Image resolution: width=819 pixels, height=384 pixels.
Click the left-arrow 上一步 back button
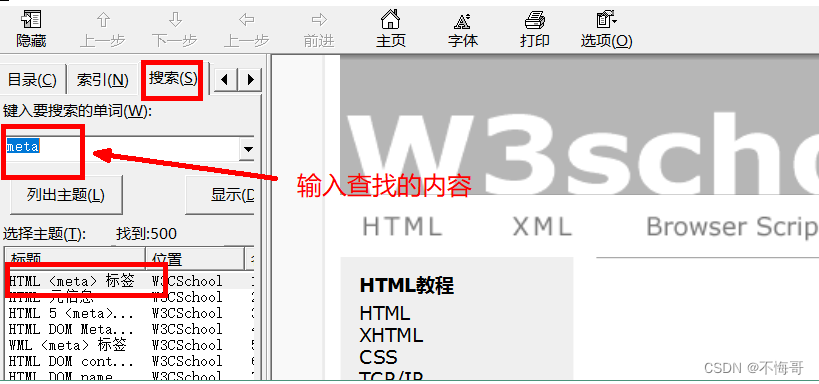pyautogui.click(x=247, y=30)
